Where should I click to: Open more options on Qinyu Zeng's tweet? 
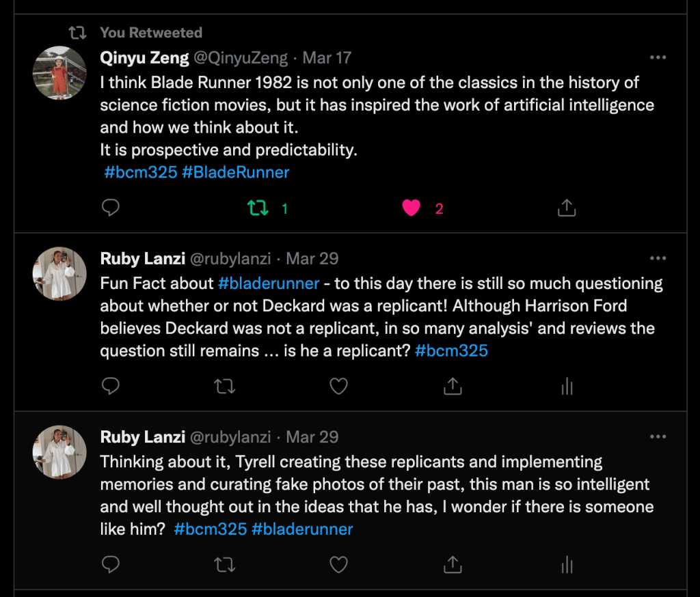pyautogui.click(x=658, y=58)
